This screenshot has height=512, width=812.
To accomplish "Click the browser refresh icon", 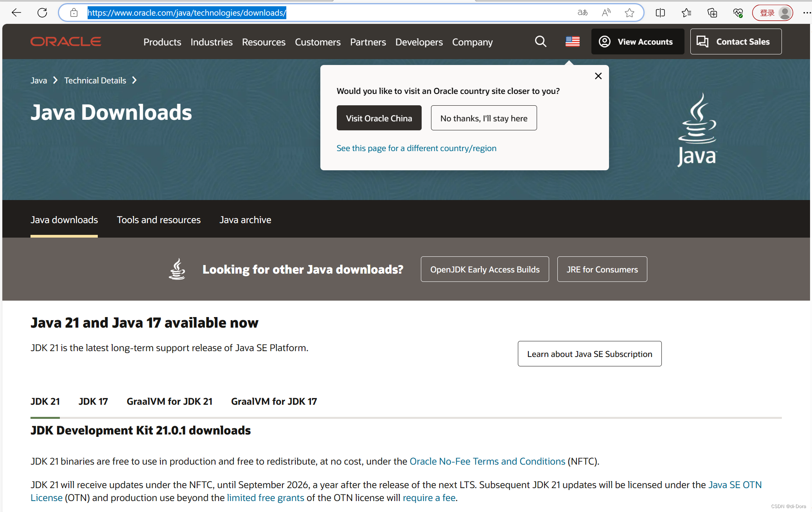I will (x=42, y=13).
